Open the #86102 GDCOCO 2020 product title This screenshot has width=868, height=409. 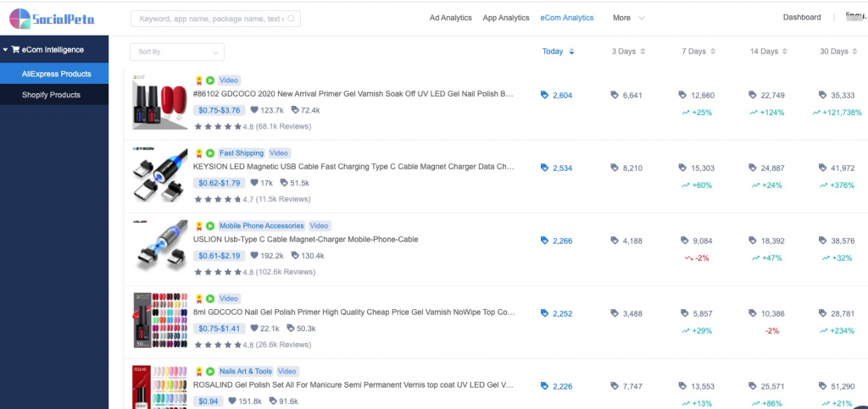[x=353, y=94]
